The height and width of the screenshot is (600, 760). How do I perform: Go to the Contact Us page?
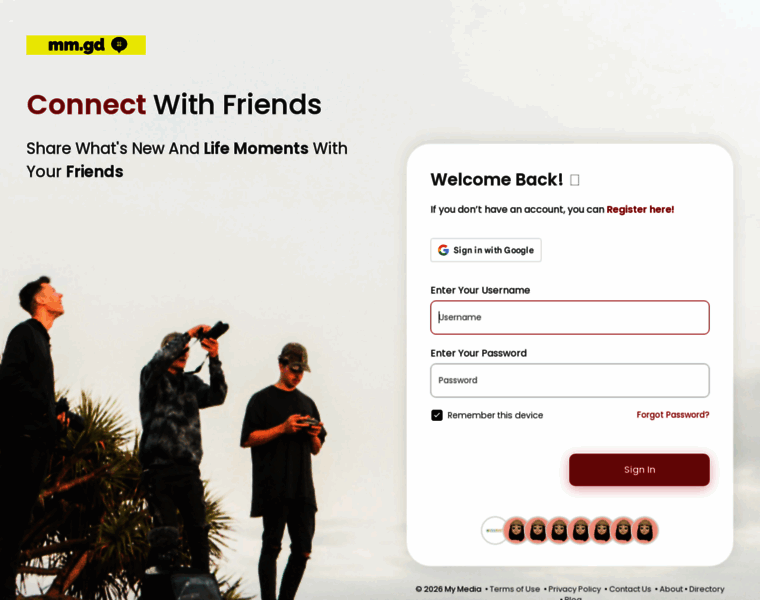pos(630,589)
